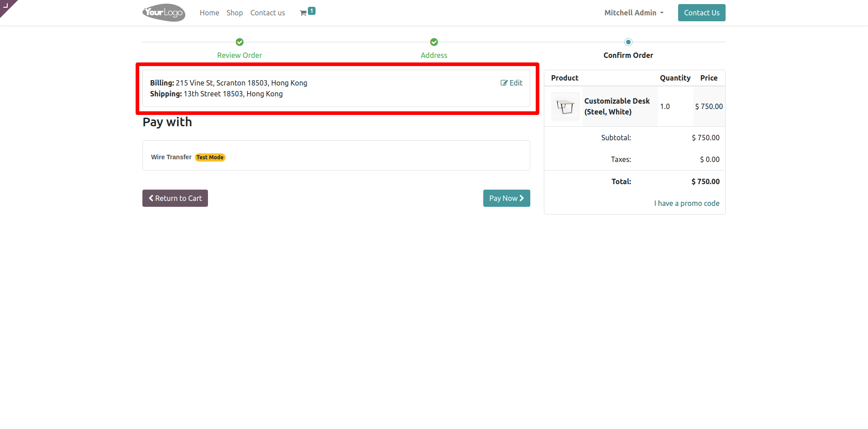This screenshot has height=429, width=868.
Task: Click the Customizable Desk product thumbnail
Action: (x=565, y=106)
